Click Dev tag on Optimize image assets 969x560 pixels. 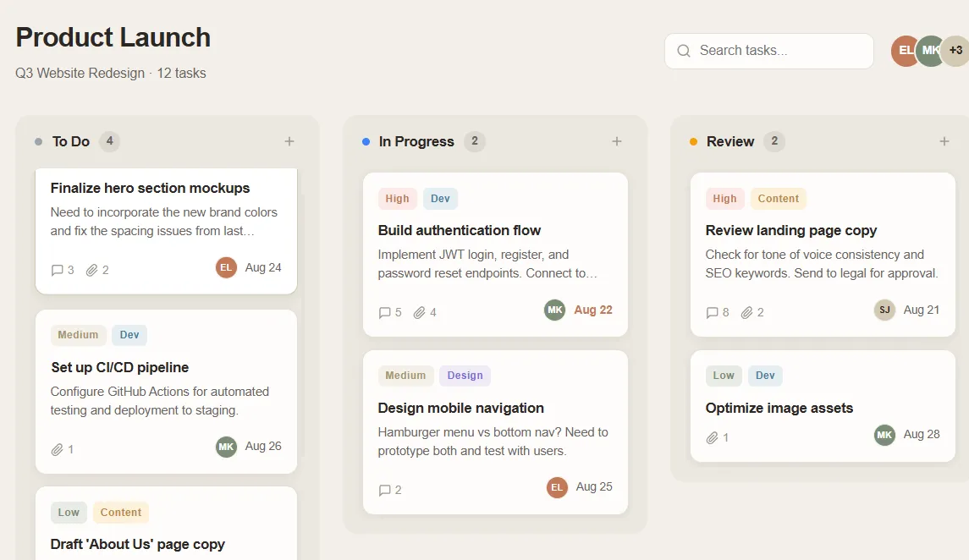click(765, 376)
